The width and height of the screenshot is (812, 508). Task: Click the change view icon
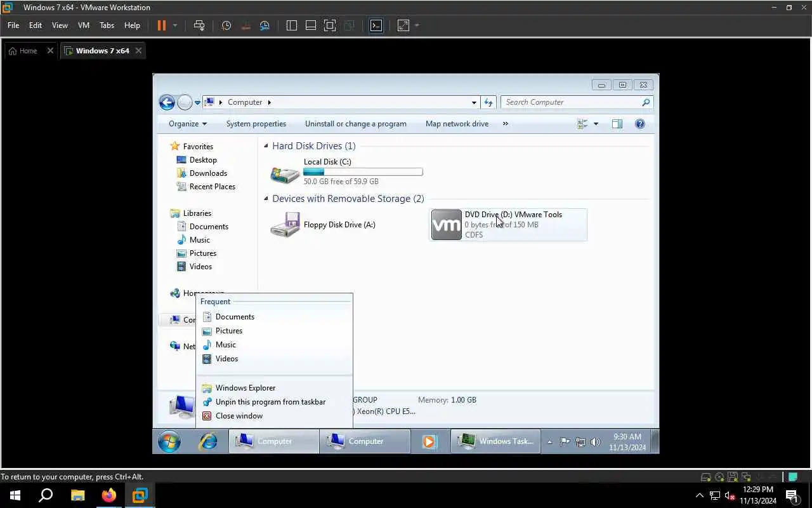tap(582, 124)
